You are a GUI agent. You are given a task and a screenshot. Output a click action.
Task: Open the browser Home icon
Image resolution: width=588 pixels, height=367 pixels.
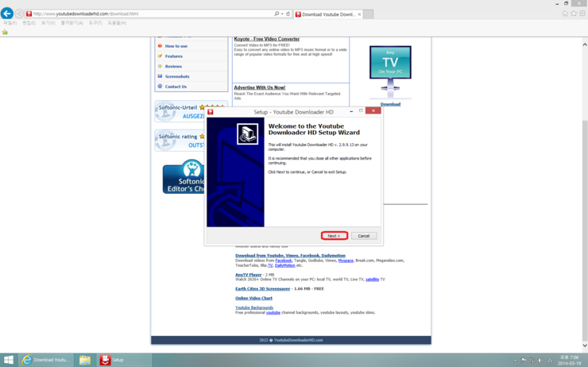click(x=565, y=14)
